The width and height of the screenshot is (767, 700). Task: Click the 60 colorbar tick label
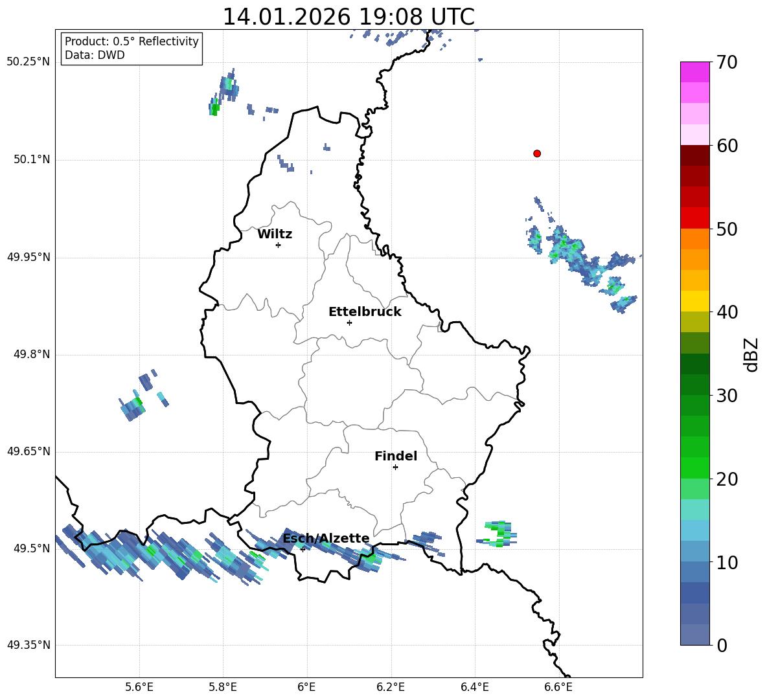(727, 146)
